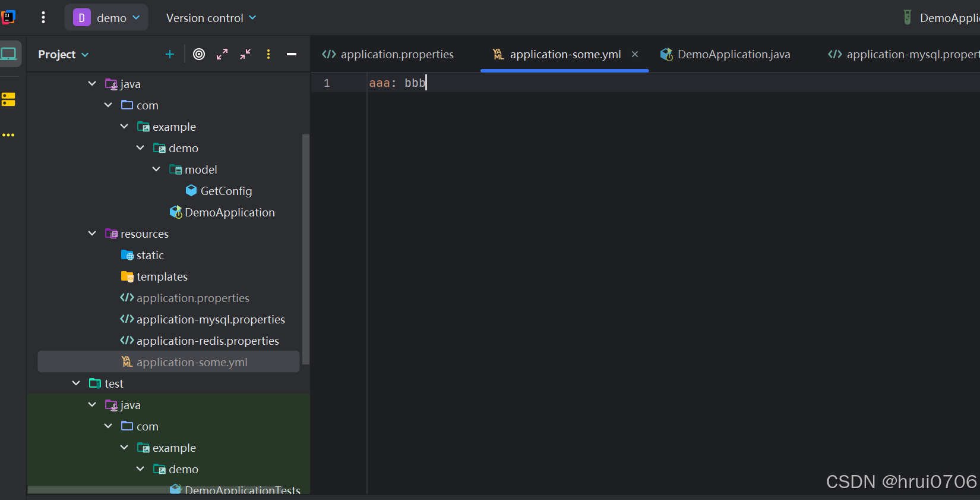Click the add new file plus icon
This screenshot has width=980, height=500.
point(170,54)
